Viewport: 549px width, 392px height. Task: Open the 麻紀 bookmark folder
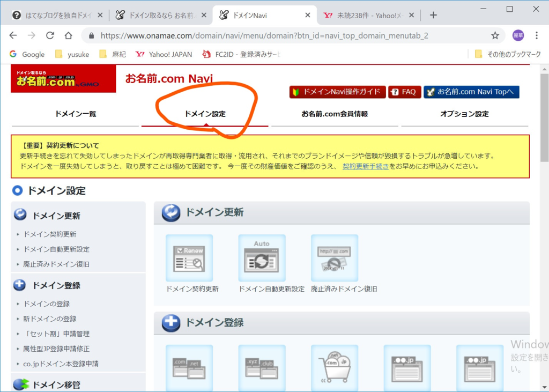(113, 54)
